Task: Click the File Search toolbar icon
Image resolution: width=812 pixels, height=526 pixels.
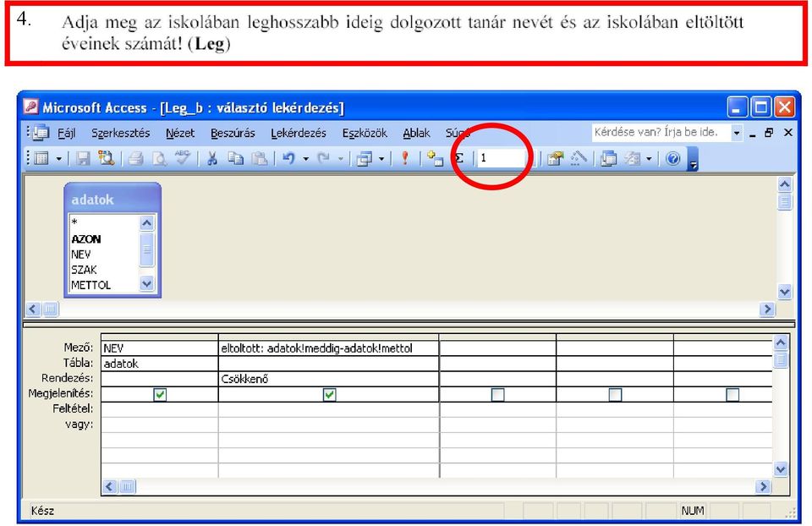Action: [x=107, y=158]
